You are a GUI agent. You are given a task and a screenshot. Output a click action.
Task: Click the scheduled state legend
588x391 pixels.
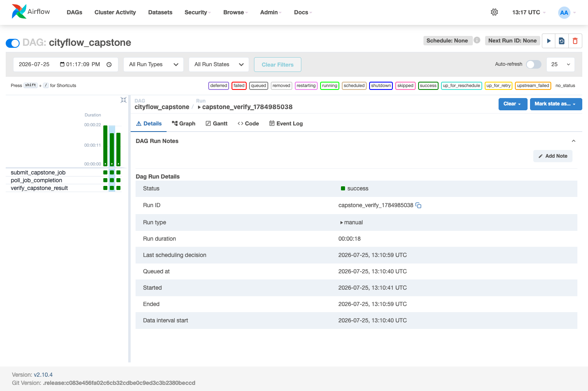point(354,86)
